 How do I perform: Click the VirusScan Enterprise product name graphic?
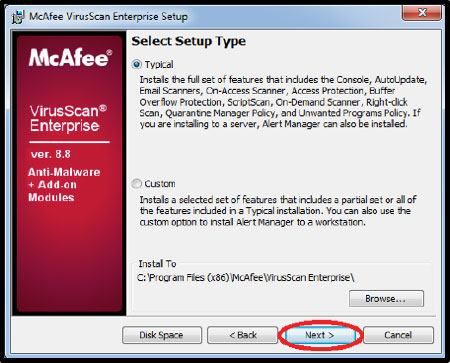click(68, 119)
